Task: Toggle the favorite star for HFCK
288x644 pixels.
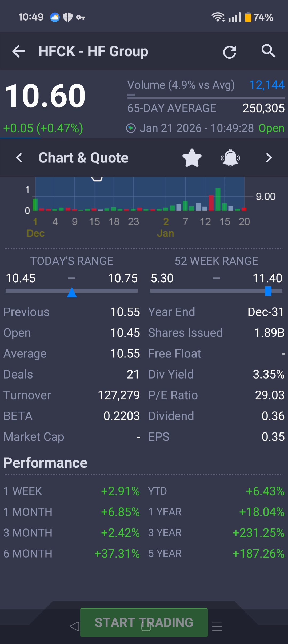Action: pos(192,158)
